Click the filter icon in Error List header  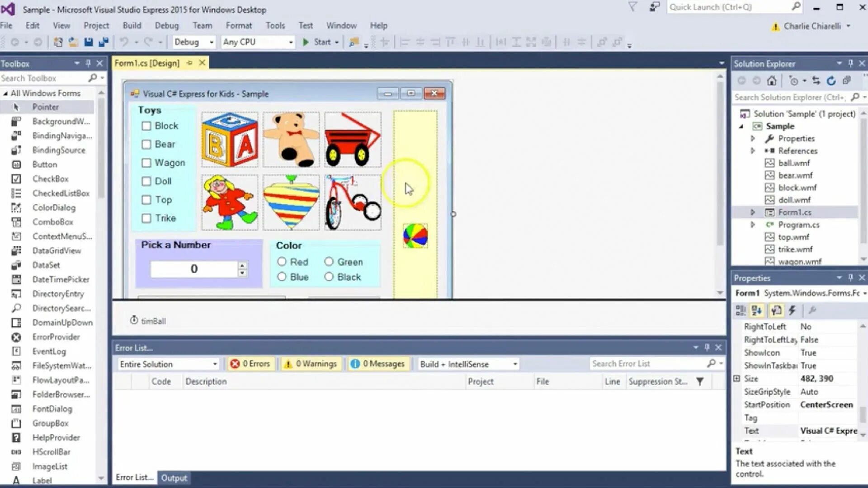coord(700,381)
